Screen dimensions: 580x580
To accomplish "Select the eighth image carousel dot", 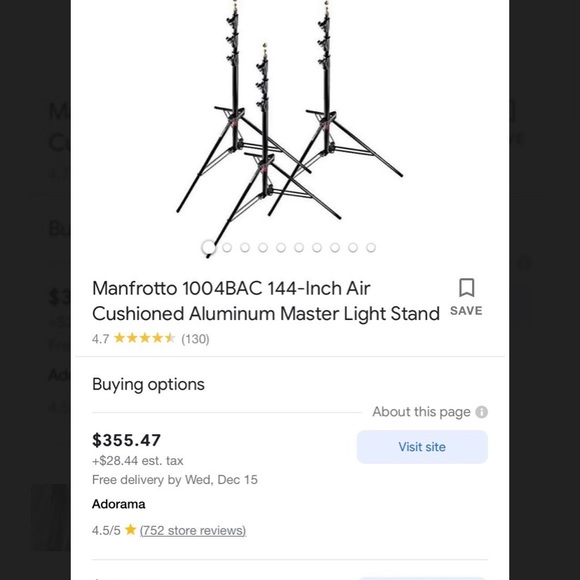I will click(335, 247).
